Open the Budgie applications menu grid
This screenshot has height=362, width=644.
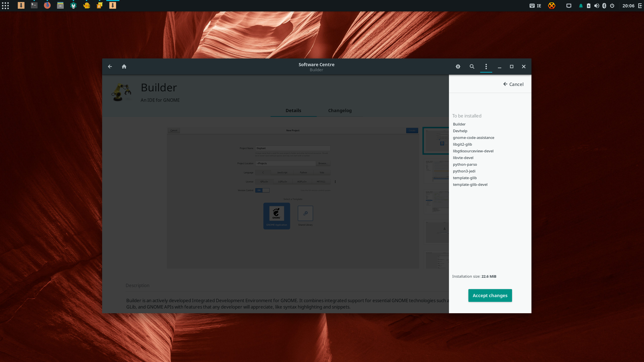pos(6,6)
